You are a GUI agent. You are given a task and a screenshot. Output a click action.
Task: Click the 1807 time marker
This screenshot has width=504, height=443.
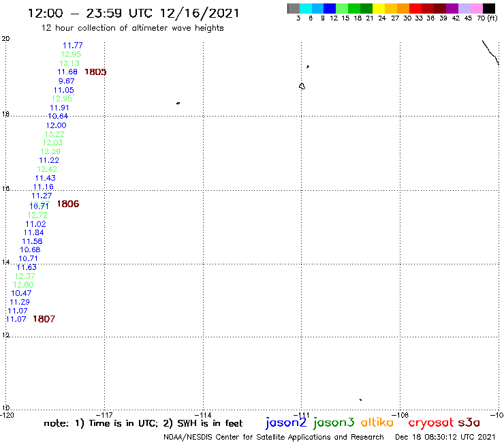(44, 319)
